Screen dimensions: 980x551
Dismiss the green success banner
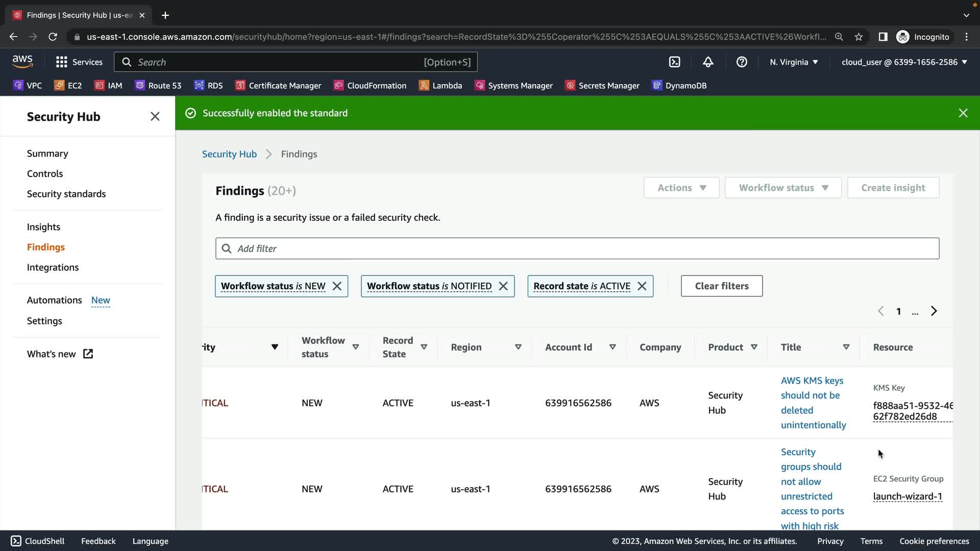click(963, 113)
